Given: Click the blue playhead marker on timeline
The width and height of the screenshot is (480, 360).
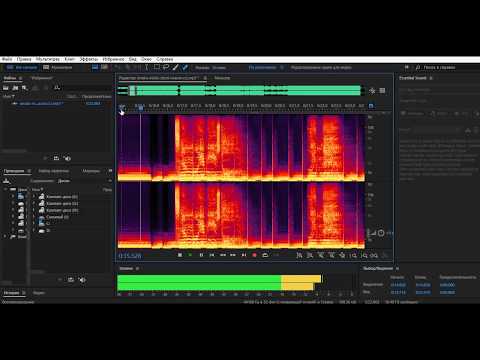Looking at the screenshot, I should click(x=141, y=107).
